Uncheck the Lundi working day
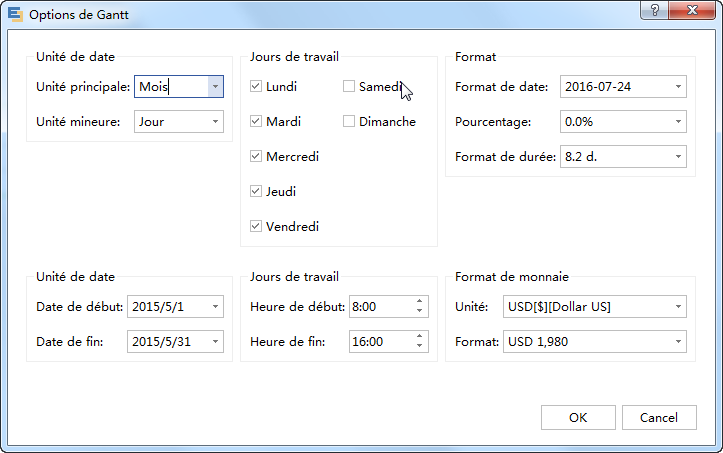 257,87
